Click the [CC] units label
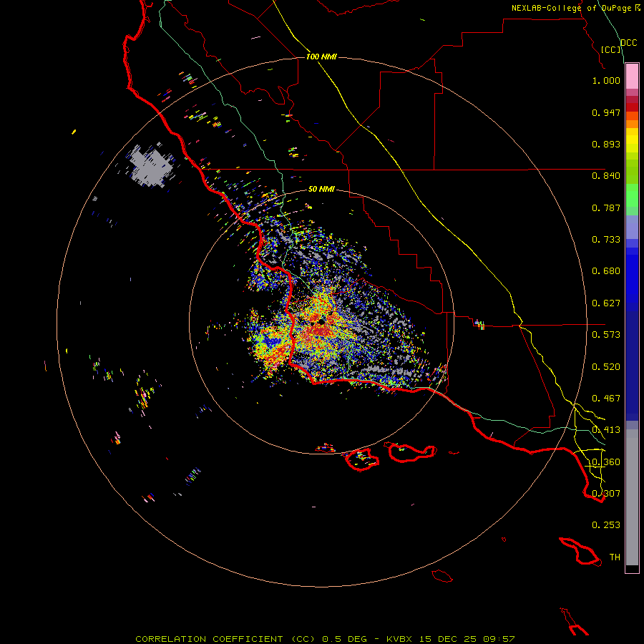The image size is (644, 644). (611, 49)
